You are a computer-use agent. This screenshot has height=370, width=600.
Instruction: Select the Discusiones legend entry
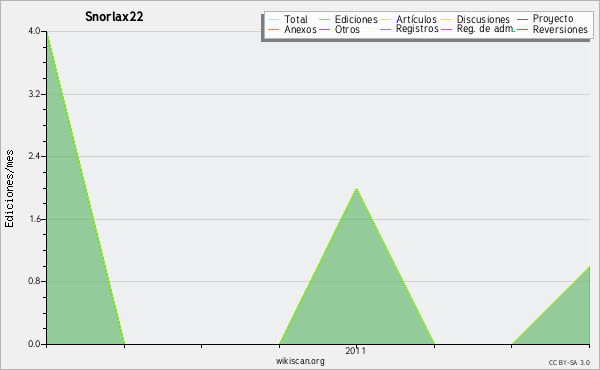pyautogui.click(x=483, y=19)
